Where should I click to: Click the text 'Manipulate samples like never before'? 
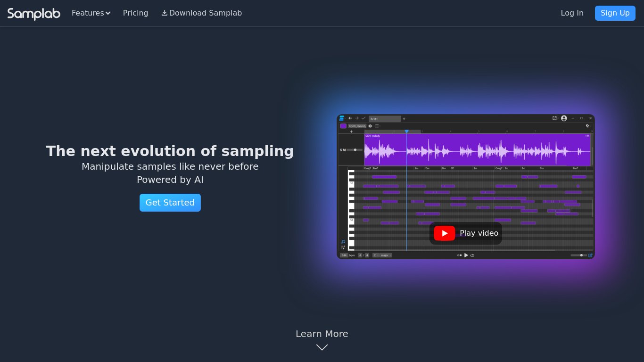170,166
